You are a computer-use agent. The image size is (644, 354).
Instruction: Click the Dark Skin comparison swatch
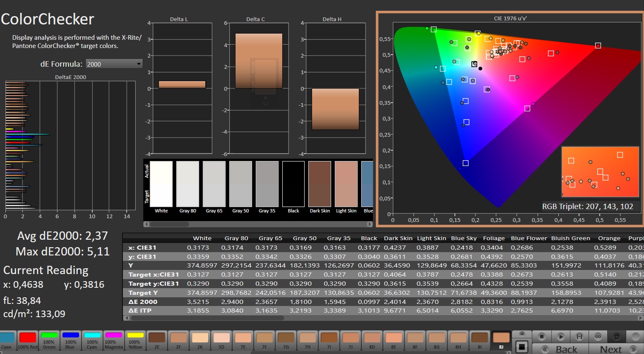click(x=320, y=184)
